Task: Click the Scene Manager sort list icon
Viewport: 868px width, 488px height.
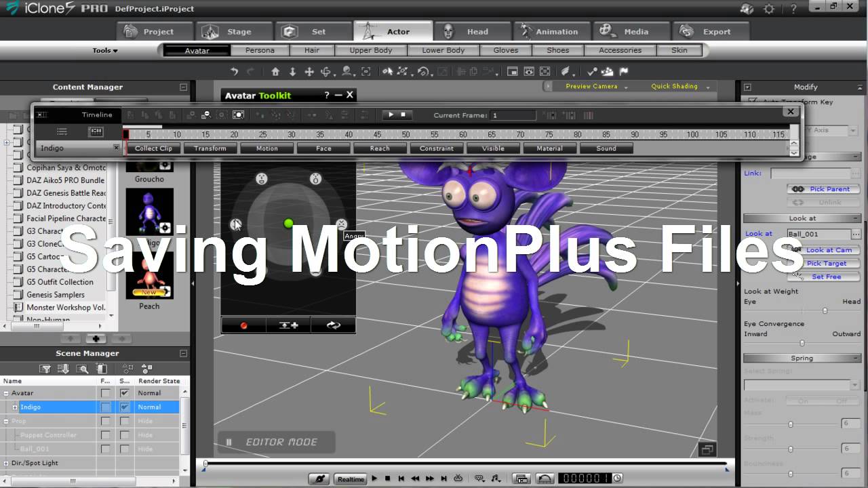Action: (x=63, y=369)
